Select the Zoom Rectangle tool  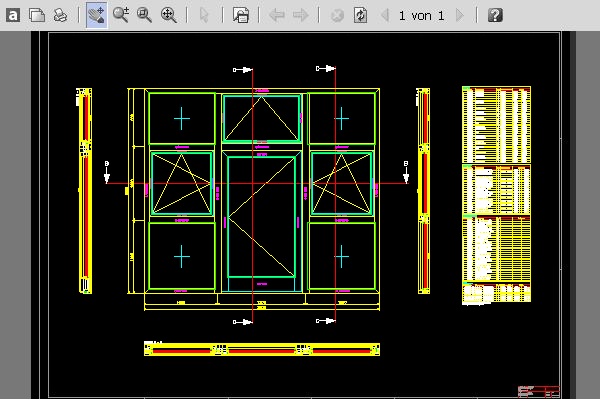tap(145, 16)
